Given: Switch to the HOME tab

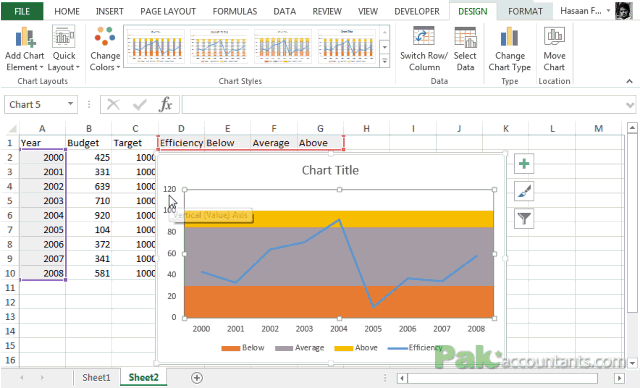Looking at the screenshot, I should 67,11.
